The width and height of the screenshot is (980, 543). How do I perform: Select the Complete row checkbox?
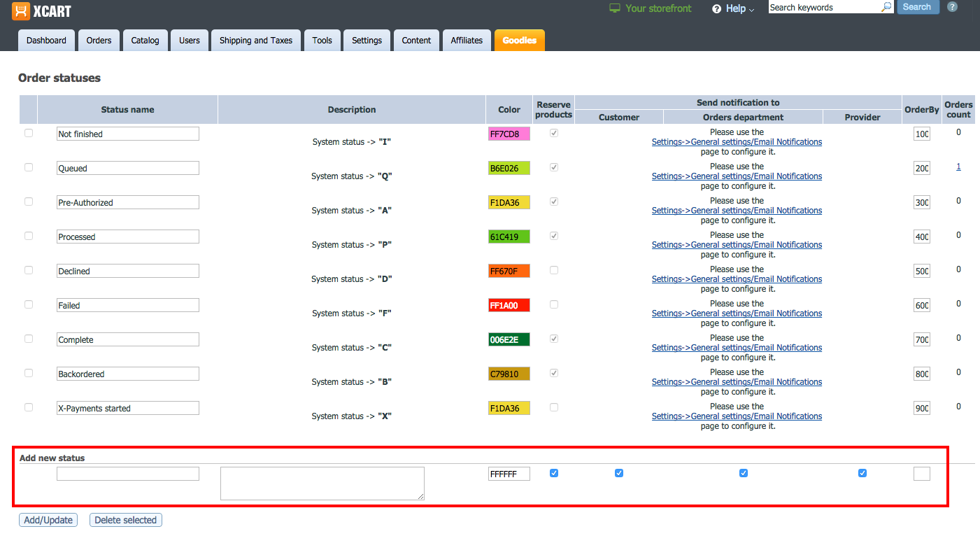(29, 339)
